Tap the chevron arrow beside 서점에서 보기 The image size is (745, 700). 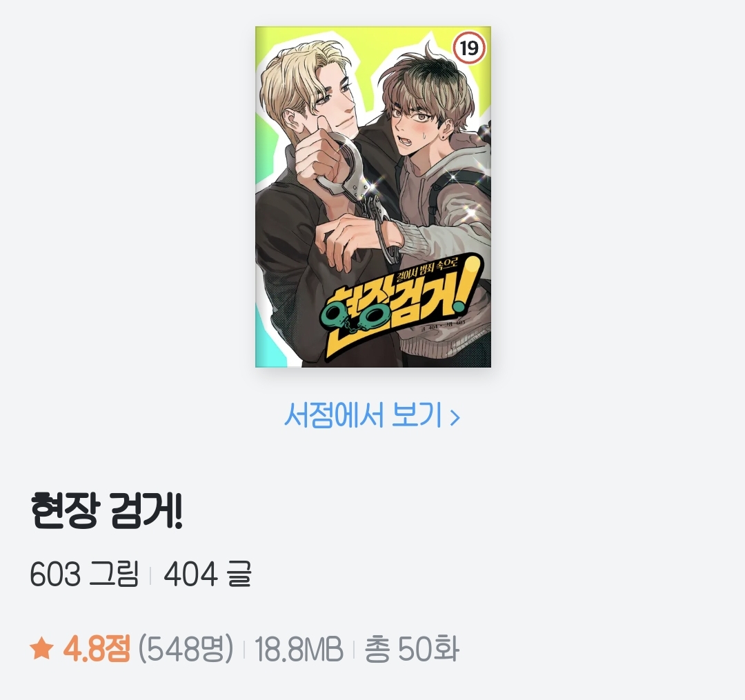(x=455, y=417)
